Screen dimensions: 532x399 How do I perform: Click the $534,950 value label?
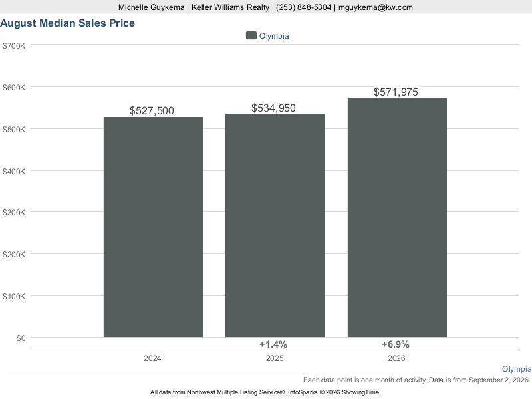coord(273,108)
